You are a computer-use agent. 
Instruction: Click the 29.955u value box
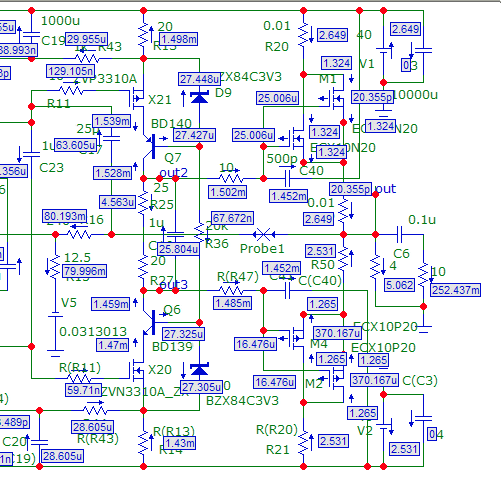point(86,39)
